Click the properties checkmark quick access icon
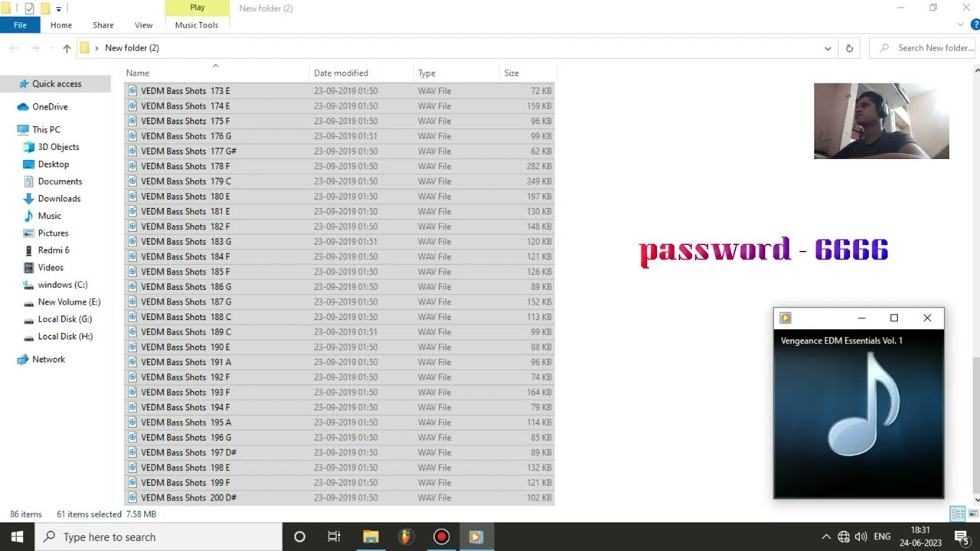The height and width of the screenshot is (551, 980). coord(29,8)
